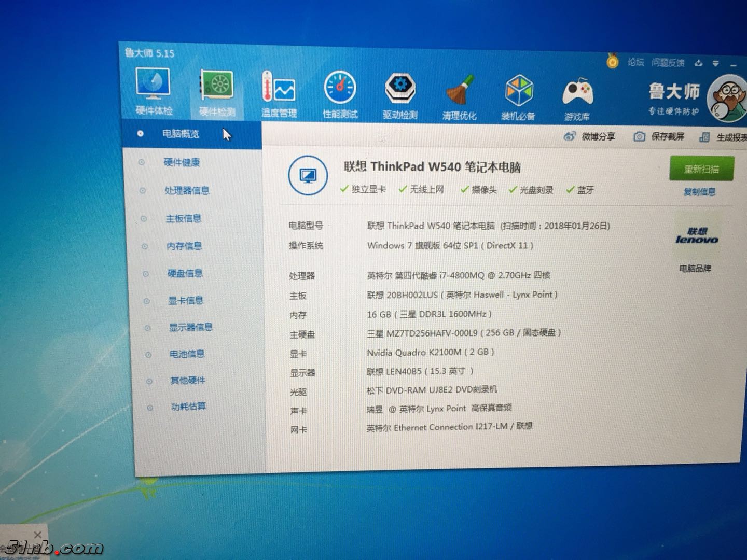The width and height of the screenshot is (747, 560).
Task: Open 电池信息 battery info
Action: click(187, 354)
